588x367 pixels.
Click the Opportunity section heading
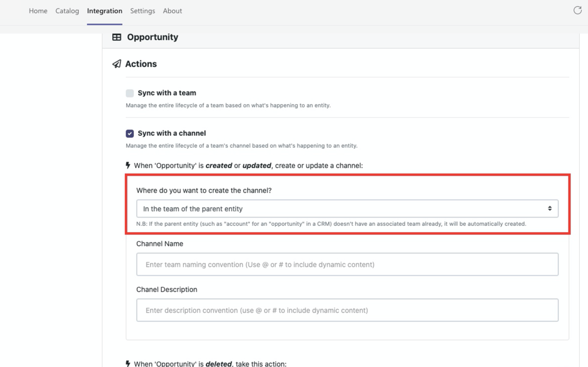pos(153,37)
